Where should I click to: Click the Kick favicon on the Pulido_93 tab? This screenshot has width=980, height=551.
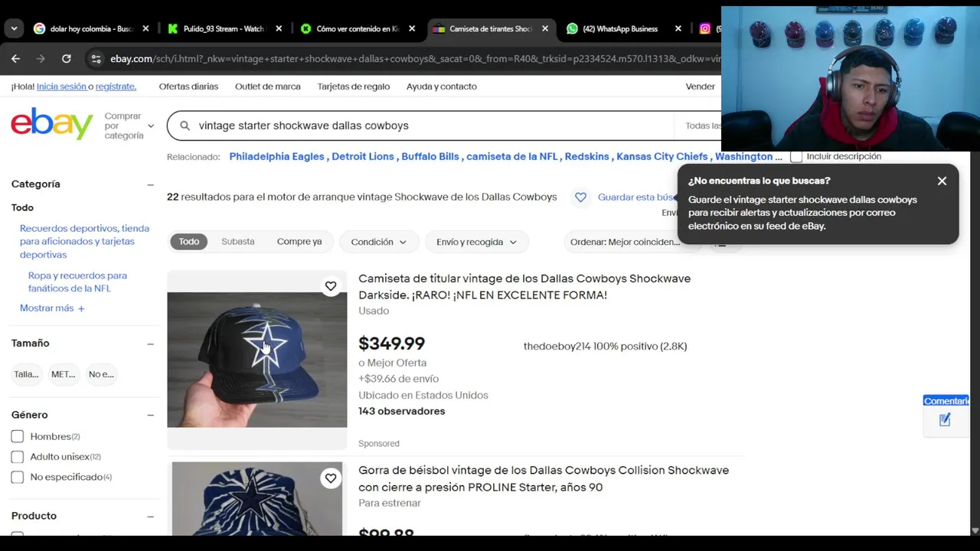coord(172,28)
